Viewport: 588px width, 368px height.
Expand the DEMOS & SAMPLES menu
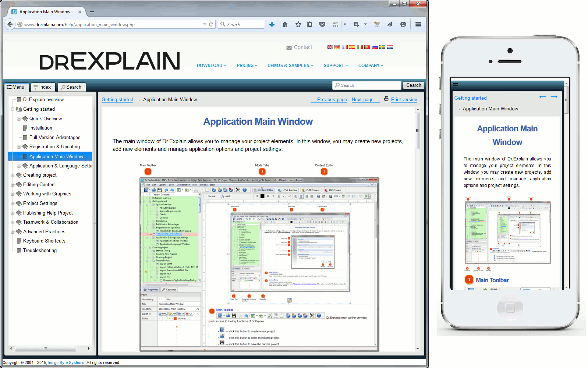tap(290, 66)
